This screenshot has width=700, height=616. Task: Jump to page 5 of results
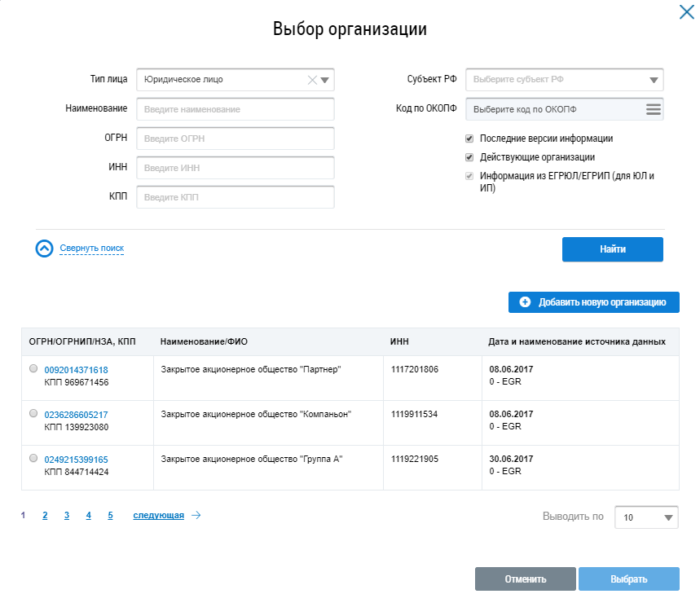coord(110,515)
